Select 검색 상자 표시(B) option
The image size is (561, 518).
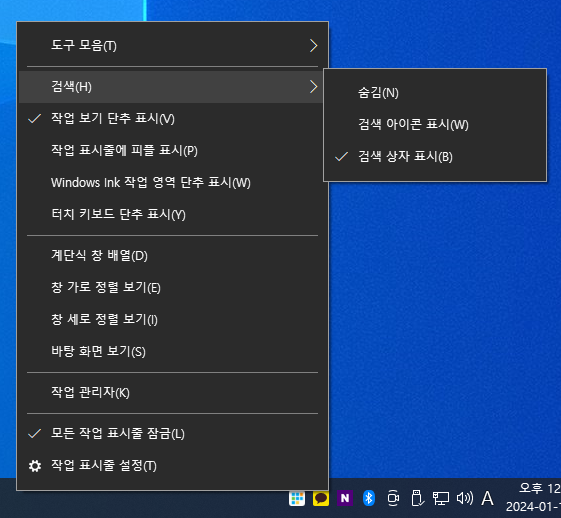pyautogui.click(x=435, y=156)
